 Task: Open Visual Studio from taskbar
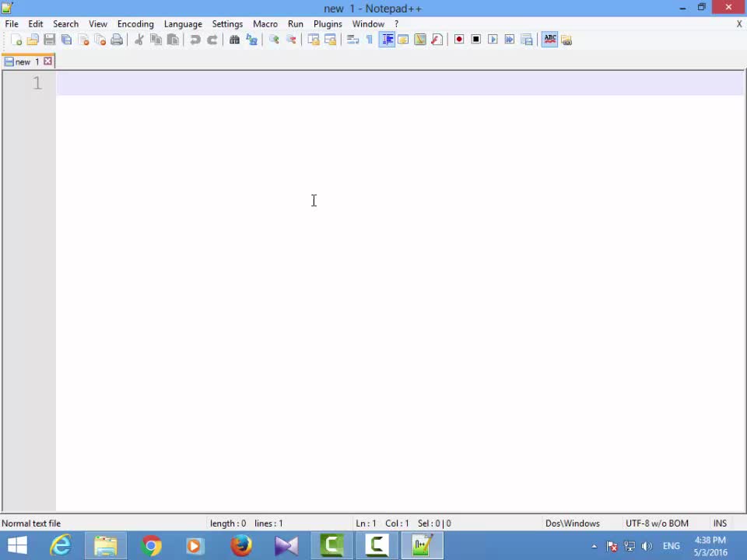tap(286, 545)
